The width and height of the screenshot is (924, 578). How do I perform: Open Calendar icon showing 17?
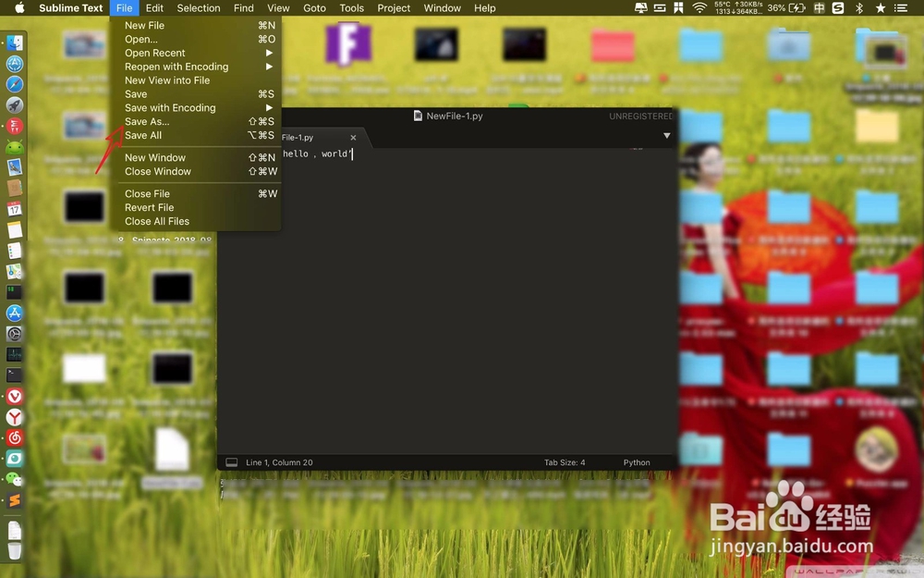click(x=14, y=209)
